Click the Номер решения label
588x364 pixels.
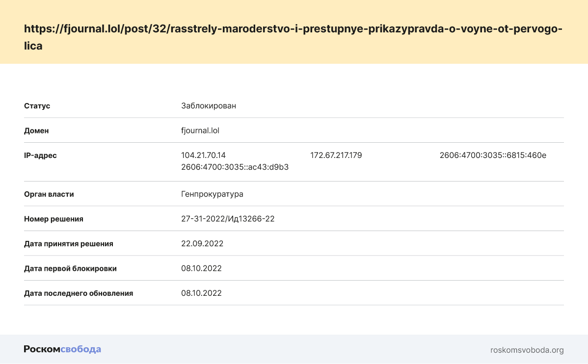tap(53, 219)
